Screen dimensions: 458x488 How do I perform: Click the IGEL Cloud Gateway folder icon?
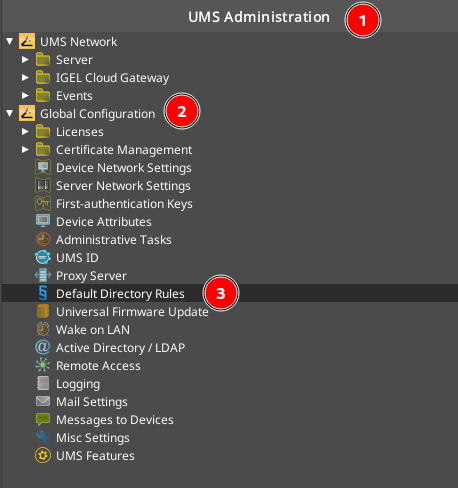43,77
